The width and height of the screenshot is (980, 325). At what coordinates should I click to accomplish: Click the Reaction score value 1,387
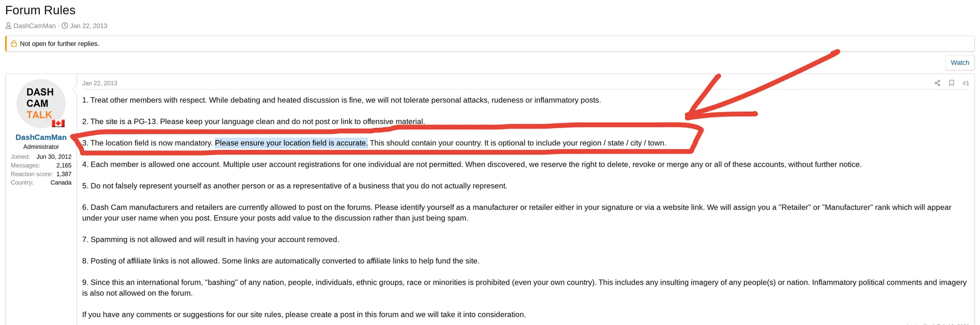[x=64, y=174]
